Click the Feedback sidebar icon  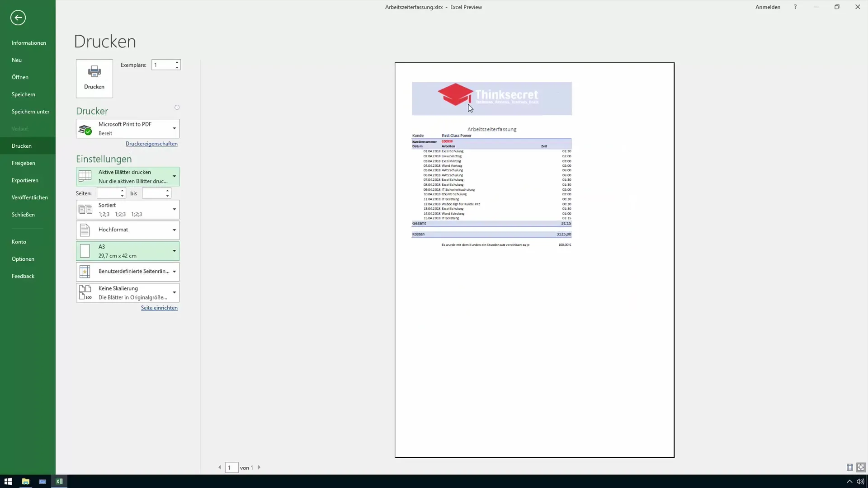coord(23,276)
